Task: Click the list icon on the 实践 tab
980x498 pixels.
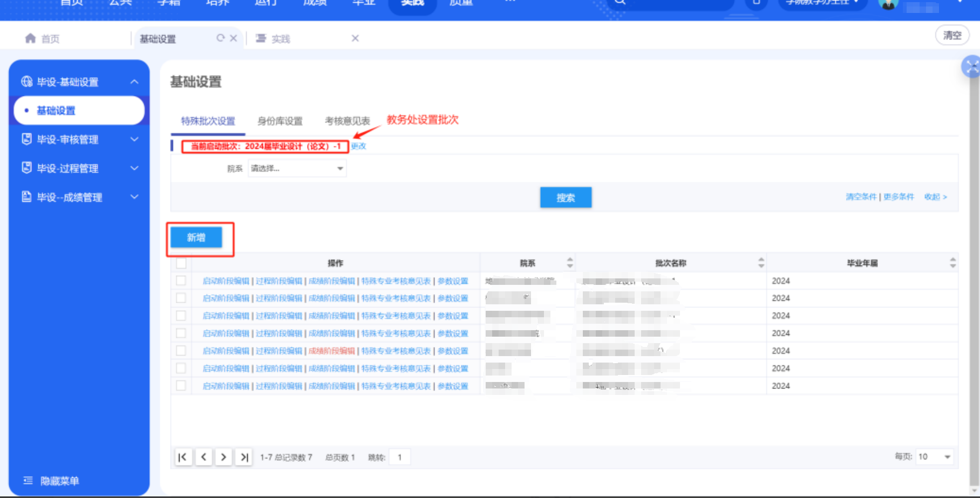Action: coord(261,38)
